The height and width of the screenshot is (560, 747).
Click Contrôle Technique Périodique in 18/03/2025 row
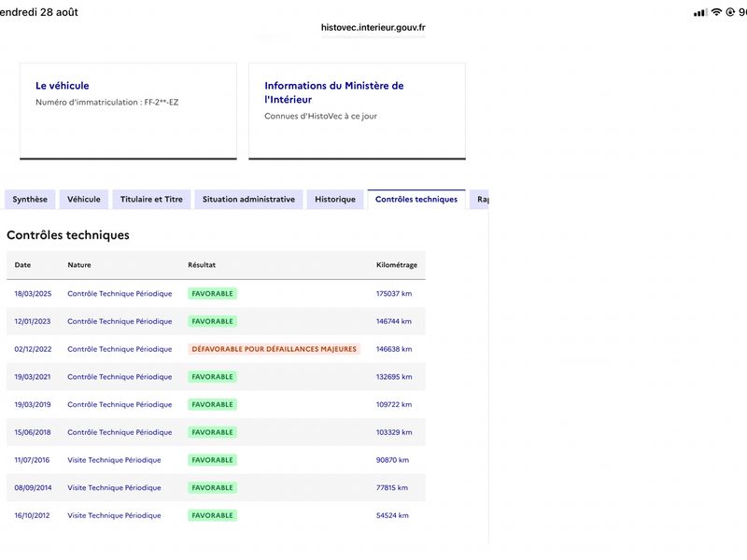(x=120, y=294)
